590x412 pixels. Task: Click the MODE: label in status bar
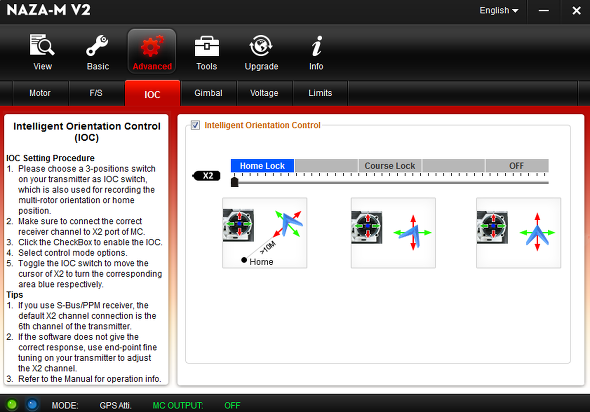(x=65, y=406)
